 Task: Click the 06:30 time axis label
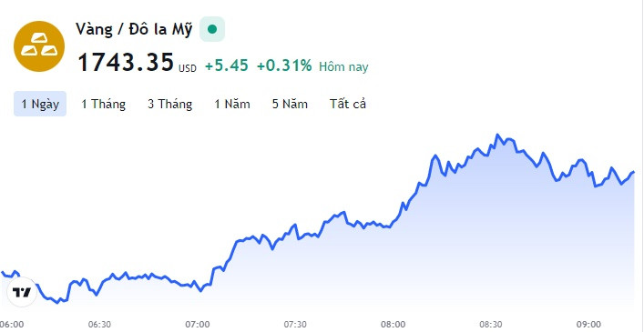pyautogui.click(x=99, y=324)
